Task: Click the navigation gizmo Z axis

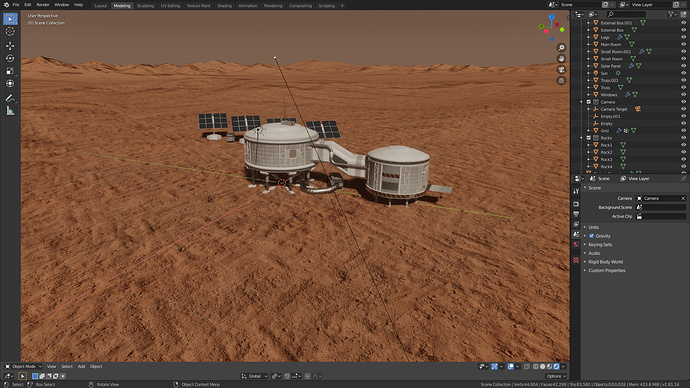Action: (551, 17)
